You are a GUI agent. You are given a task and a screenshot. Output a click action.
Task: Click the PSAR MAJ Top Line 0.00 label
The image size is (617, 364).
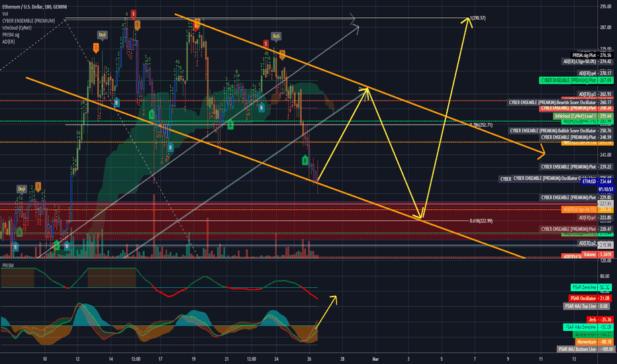point(588,306)
